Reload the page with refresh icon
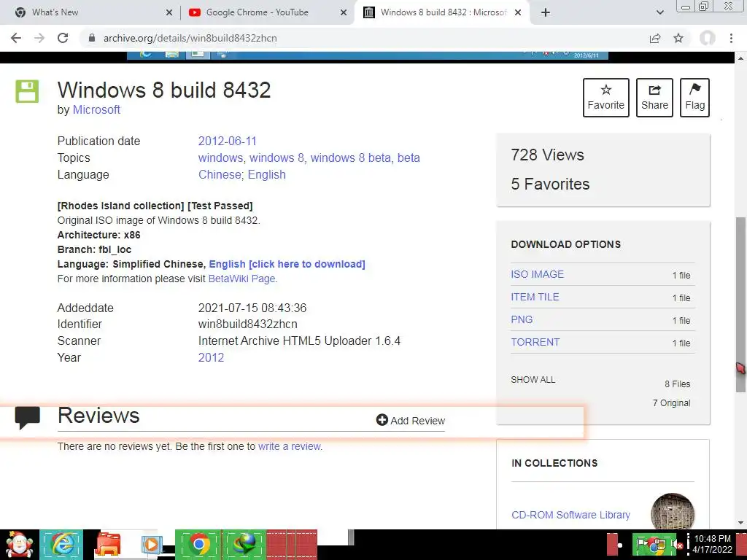Image resolution: width=747 pixels, height=560 pixels. [x=63, y=38]
